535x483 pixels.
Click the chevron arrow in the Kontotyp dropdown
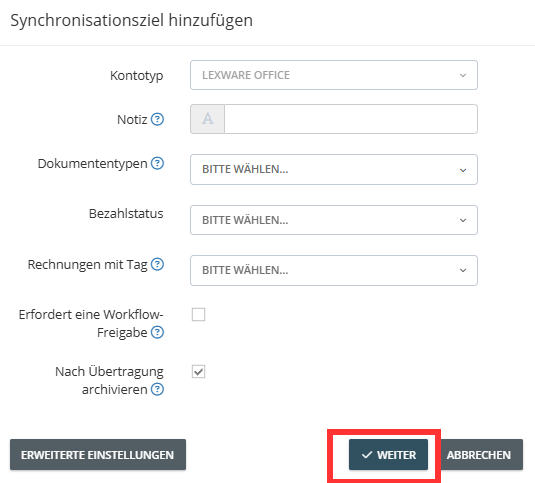463,75
